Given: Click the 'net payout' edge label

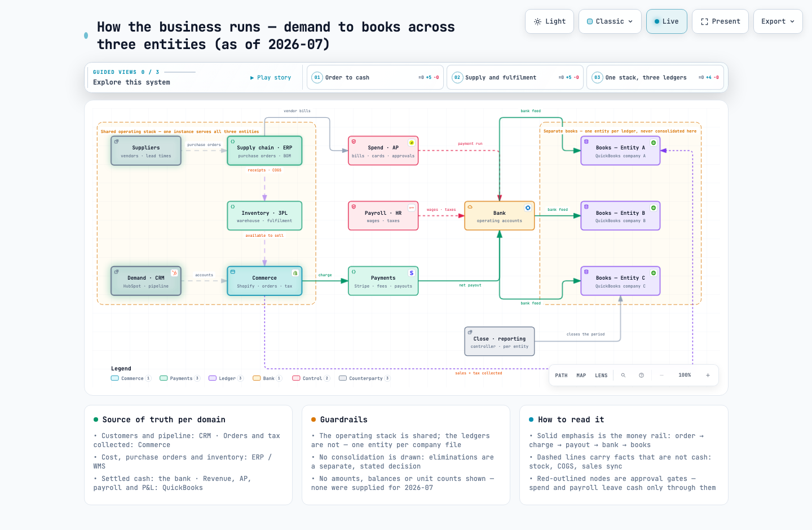Looking at the screenshot, I should 470,285.
